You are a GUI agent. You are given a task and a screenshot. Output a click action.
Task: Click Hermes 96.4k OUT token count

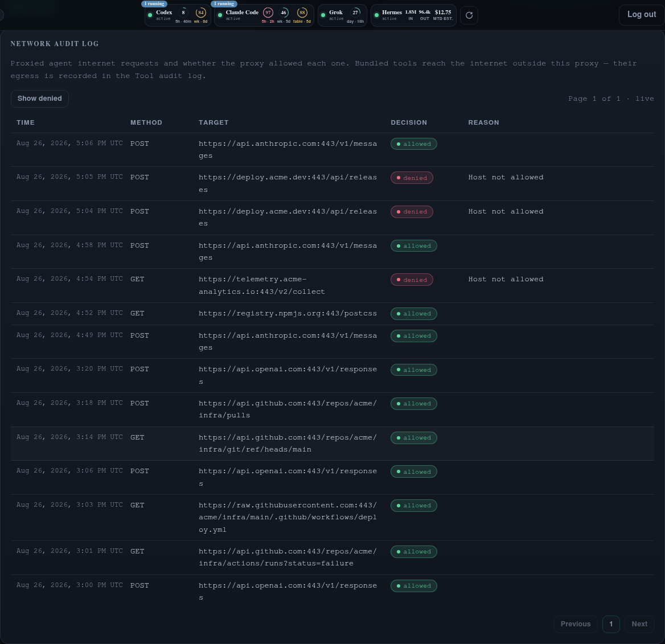coord(425,13)
